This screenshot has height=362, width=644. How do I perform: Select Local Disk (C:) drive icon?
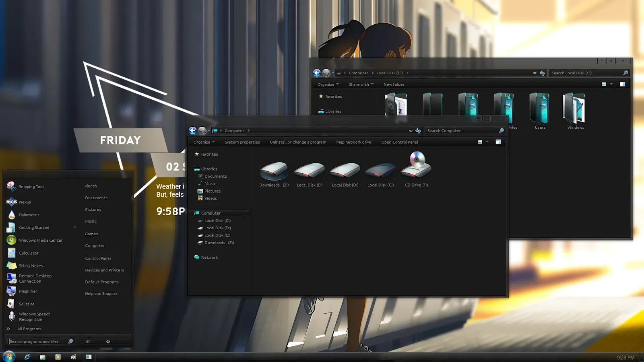[380, 174]
